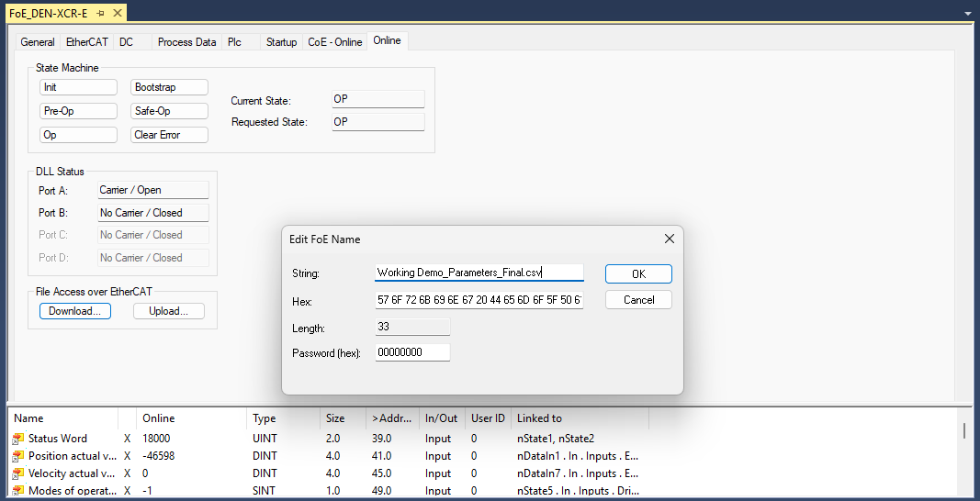Click the UINT type cell
This screenshot has width=980, height=501.
click(x=265, y=439)
